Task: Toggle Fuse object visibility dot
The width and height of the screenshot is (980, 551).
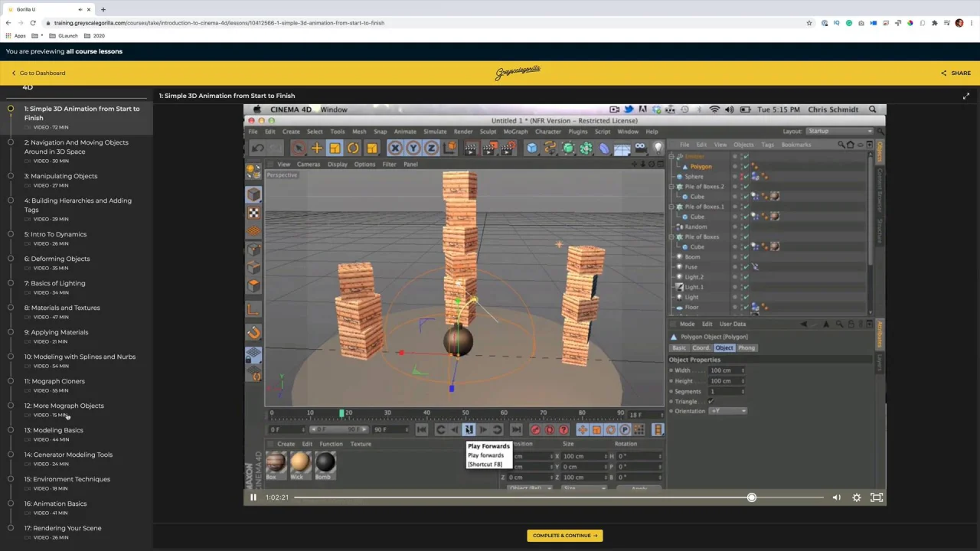Action: (x=735, y=267)
